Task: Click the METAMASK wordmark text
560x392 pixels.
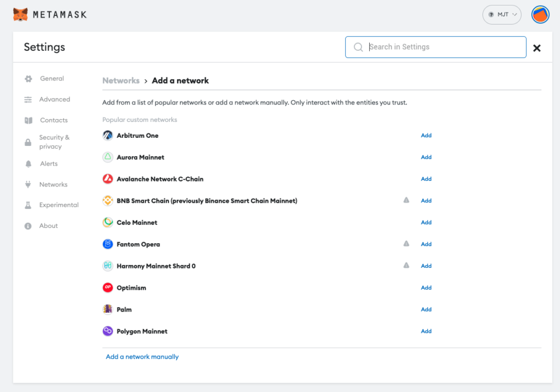Action: coord(60,15)
